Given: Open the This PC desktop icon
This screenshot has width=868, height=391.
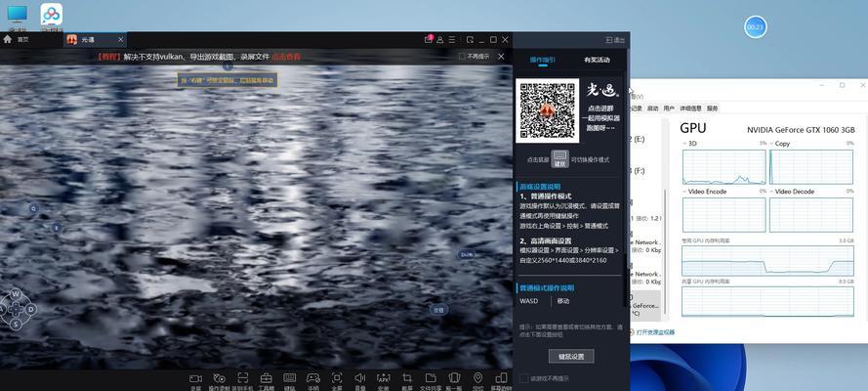Looking at the screenshot, I should (18, 18).
